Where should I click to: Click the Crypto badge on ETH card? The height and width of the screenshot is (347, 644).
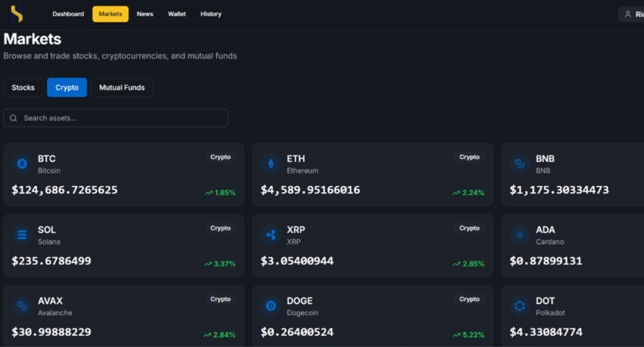(470, 157)
